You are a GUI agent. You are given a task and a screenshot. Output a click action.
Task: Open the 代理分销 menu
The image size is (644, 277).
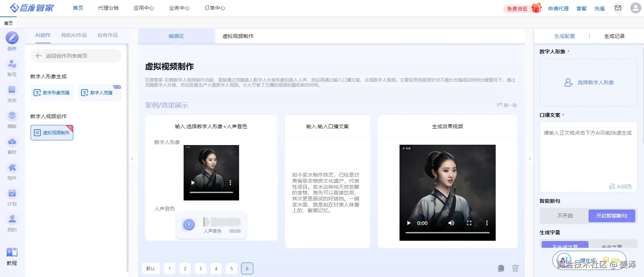108,8
